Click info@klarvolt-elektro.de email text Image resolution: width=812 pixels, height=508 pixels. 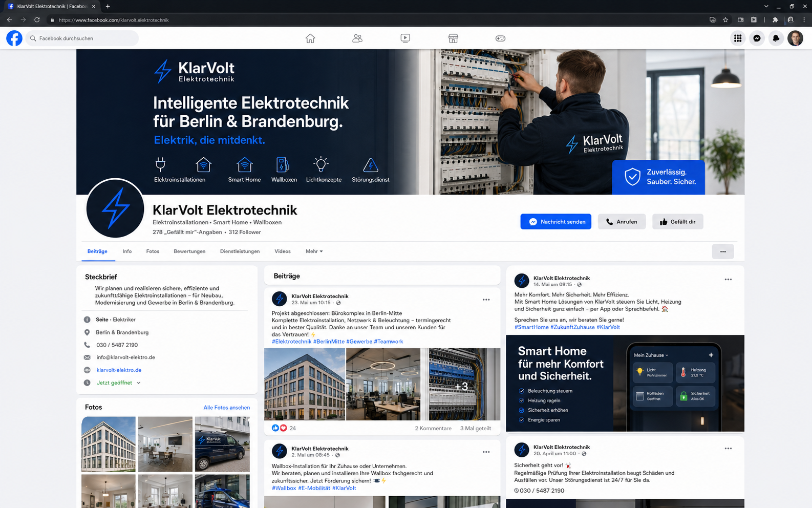pyautogui.click(x=125, y=357)
